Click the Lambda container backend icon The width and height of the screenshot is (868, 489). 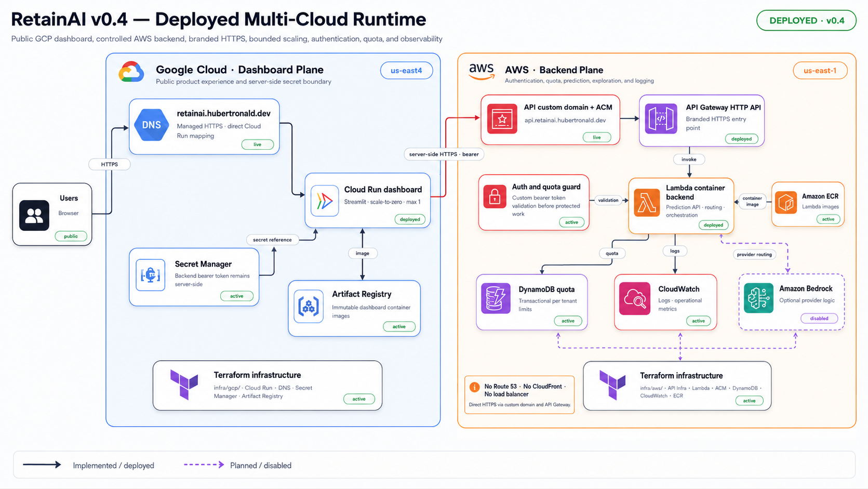[647, 203]
